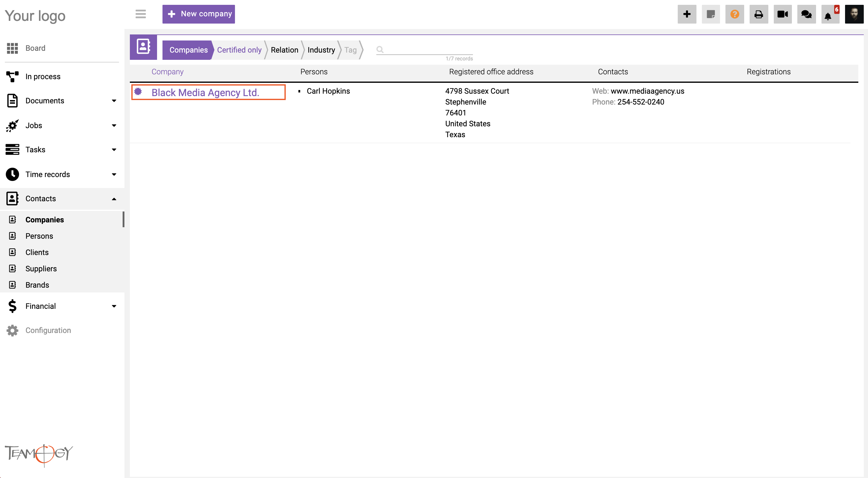Click the Tasks list icon
868x478 pixels.
pyautogui.click(x=12, y=149)
